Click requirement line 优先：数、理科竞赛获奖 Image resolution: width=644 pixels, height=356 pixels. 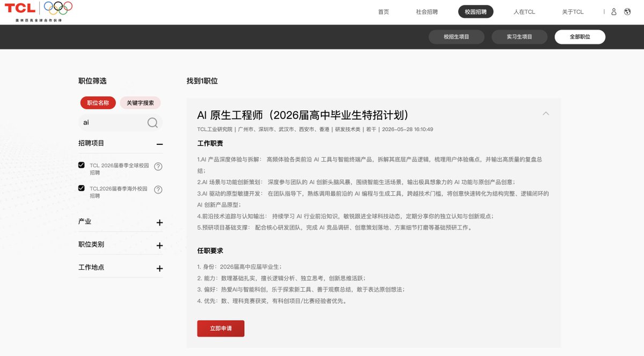[272, 301]
